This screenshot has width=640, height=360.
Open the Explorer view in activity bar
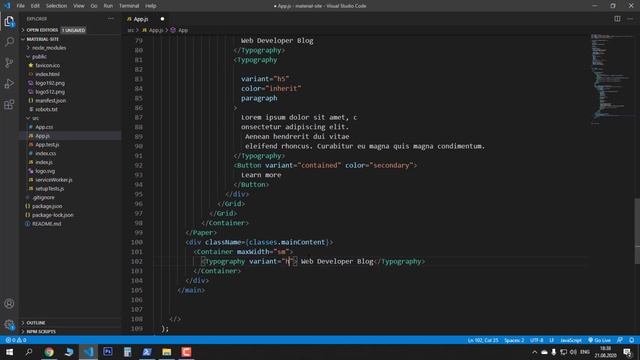pos(9,21)
